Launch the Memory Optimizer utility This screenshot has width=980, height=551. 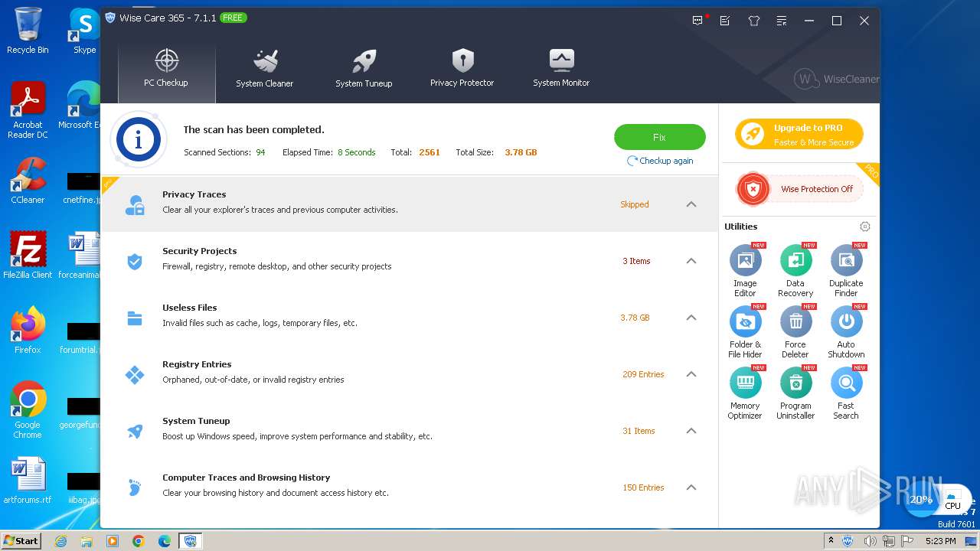(x=745, y=393)
